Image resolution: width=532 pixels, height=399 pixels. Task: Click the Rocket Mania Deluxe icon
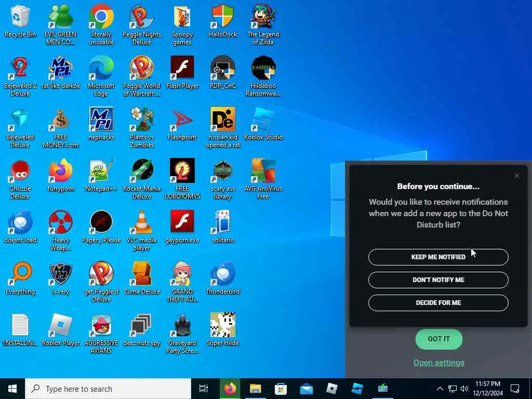142,170
